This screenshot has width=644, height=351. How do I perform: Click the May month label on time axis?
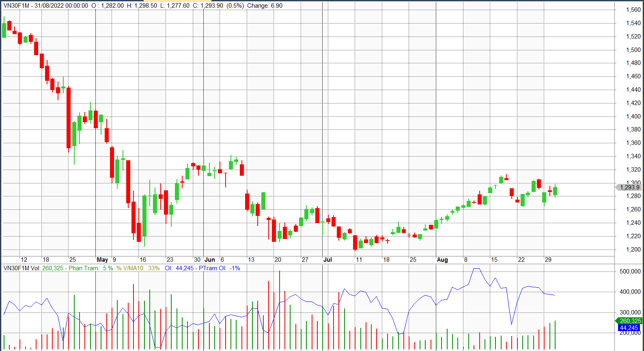pos(102,260)
